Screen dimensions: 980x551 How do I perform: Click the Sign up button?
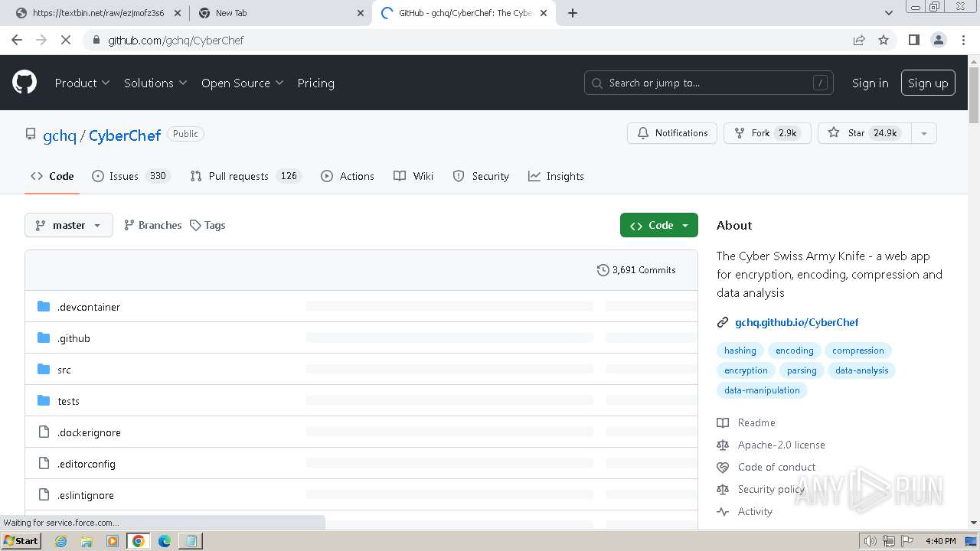[x=928, y=83]
